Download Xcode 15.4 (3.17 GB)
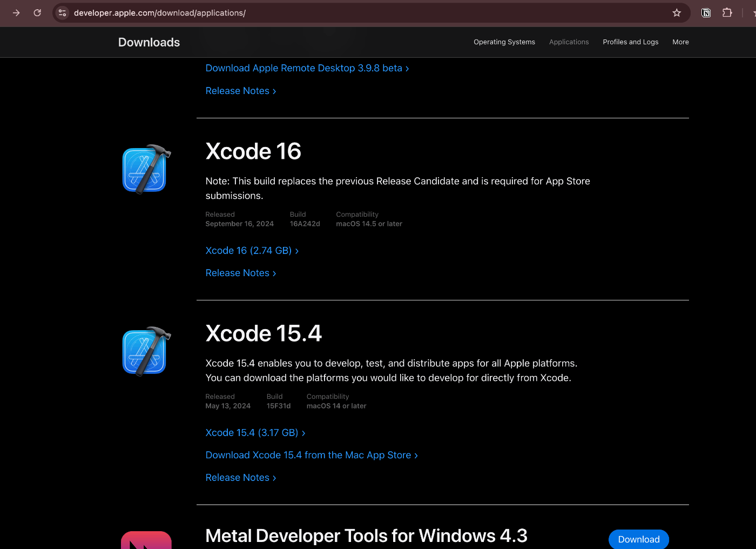 (255, 433)
